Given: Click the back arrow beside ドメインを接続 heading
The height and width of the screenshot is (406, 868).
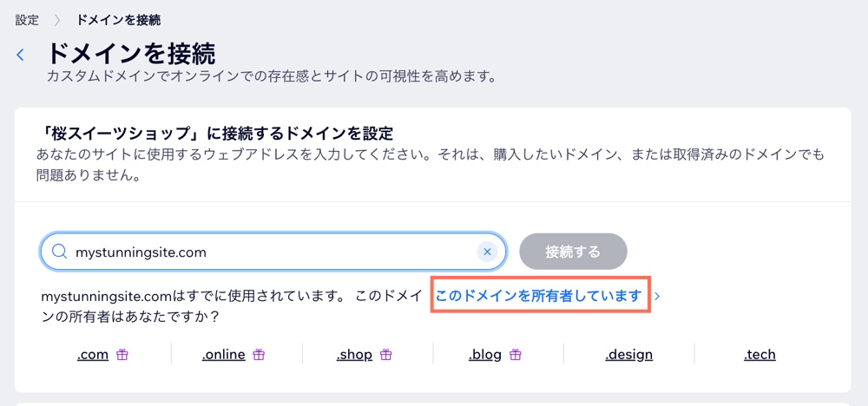Looking at the screenshot, I should 21,55.
